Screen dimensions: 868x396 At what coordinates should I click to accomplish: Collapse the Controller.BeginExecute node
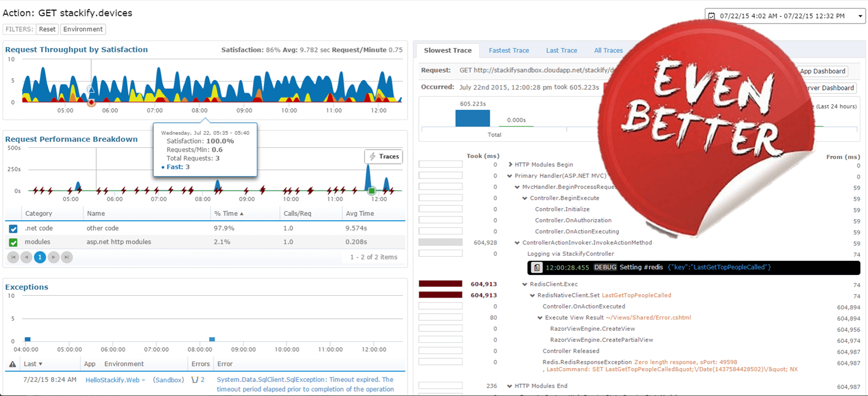click(525, 198)
